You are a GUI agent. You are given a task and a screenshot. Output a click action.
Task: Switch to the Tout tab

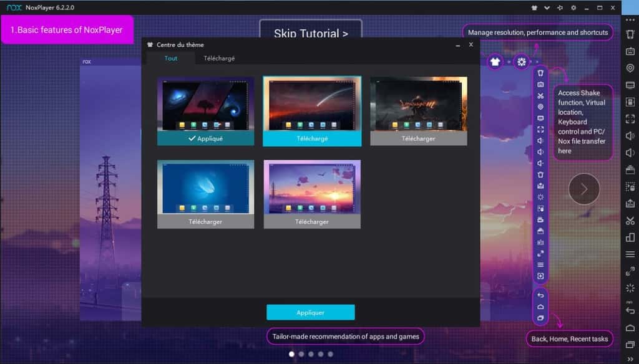point(170,58)
